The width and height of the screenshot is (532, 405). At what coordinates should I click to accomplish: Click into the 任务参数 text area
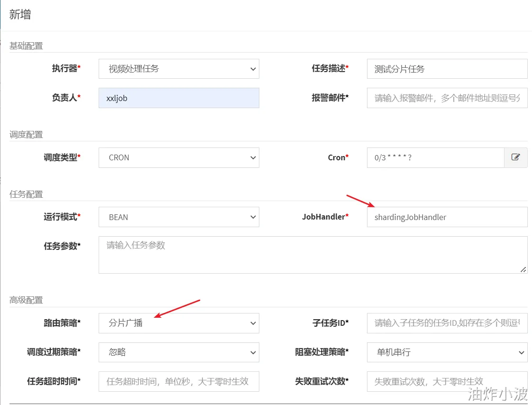pyautogui.click(x=313, y=255)
